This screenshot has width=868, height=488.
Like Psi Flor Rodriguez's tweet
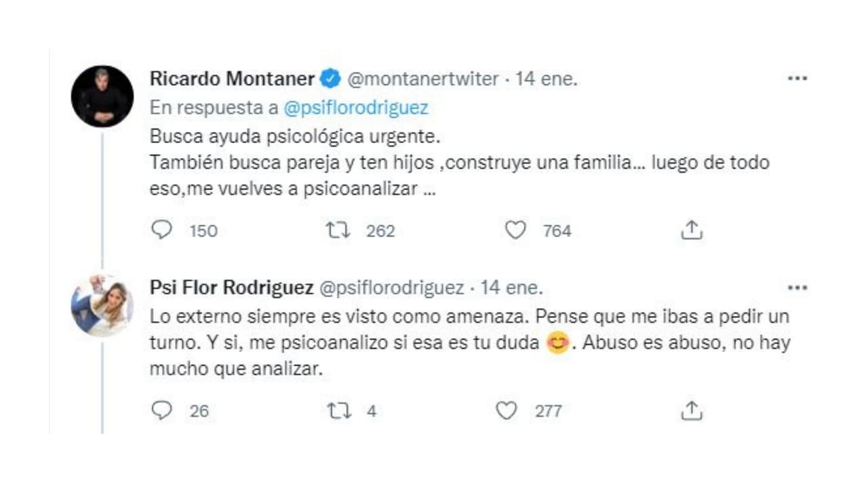point(505,410)
